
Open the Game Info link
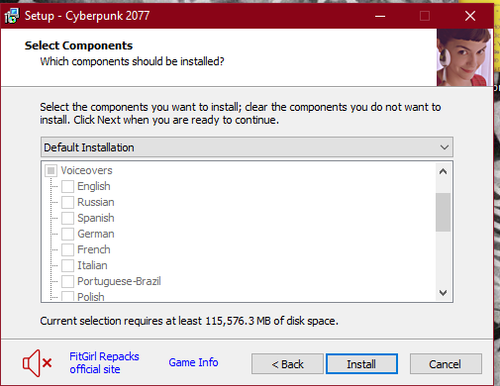(193, 362)
